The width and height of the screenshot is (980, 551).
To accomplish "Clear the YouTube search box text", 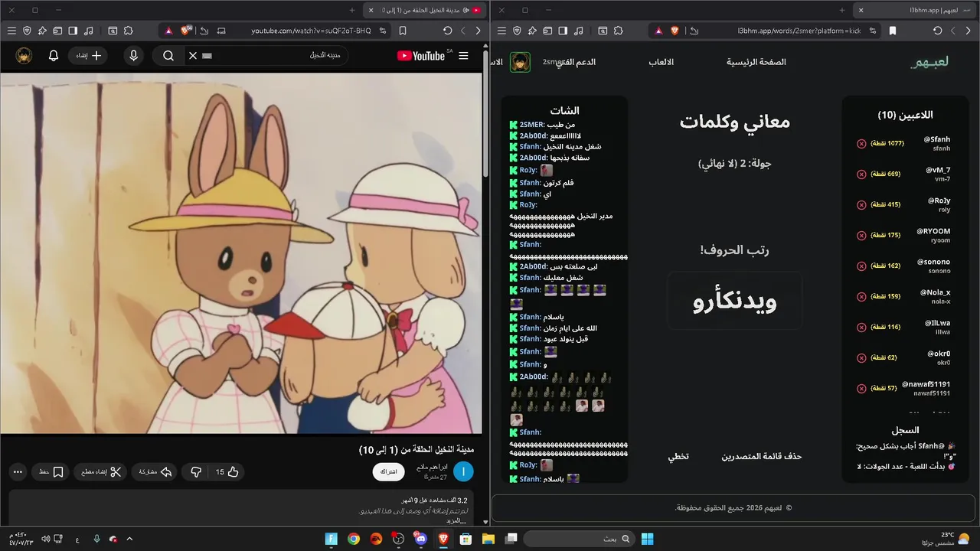I will click(193, 56).
